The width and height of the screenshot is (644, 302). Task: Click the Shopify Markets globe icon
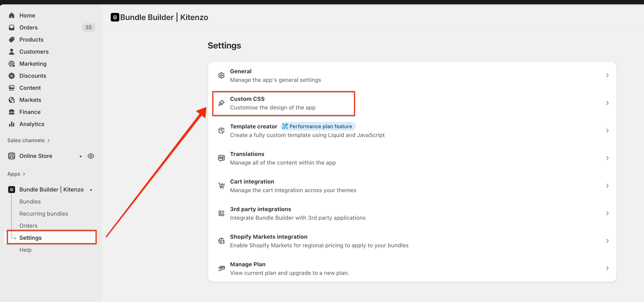click(x=221, y=241)
